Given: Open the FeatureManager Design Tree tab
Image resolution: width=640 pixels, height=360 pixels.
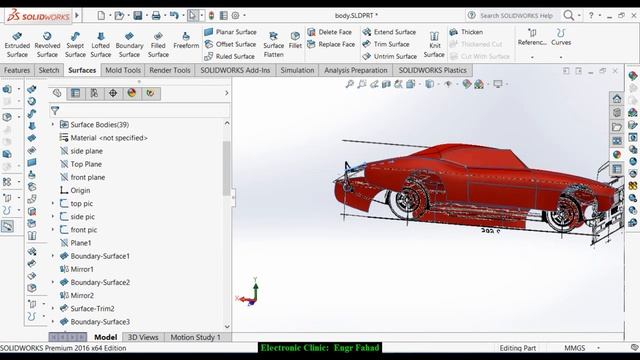Looking at the screenshot, I should pos(57,93).
